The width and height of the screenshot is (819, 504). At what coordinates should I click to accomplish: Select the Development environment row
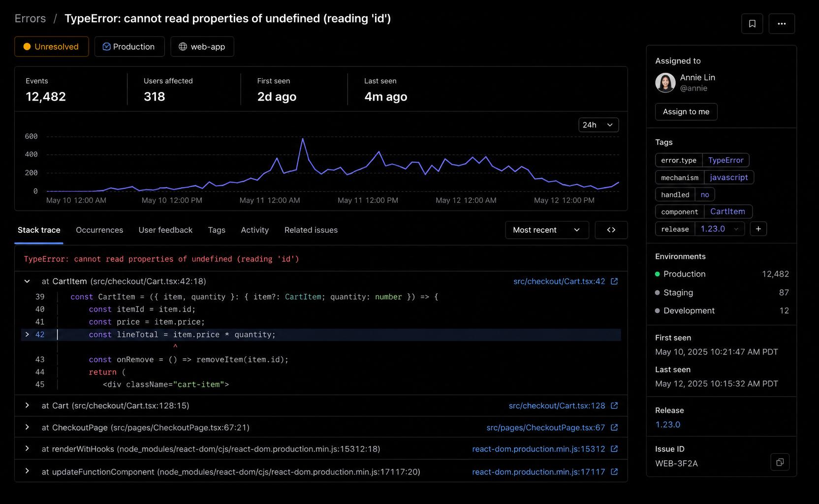(722, 311)
